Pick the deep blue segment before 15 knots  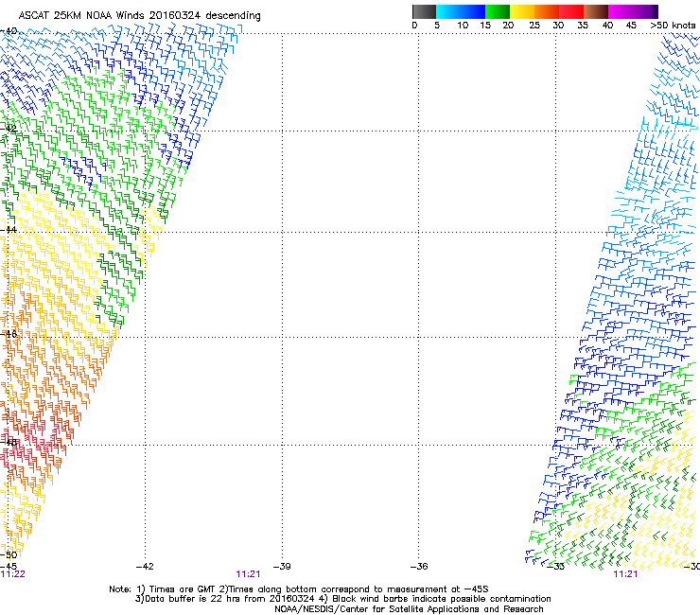pyautogui.click(x=473, y=11)
